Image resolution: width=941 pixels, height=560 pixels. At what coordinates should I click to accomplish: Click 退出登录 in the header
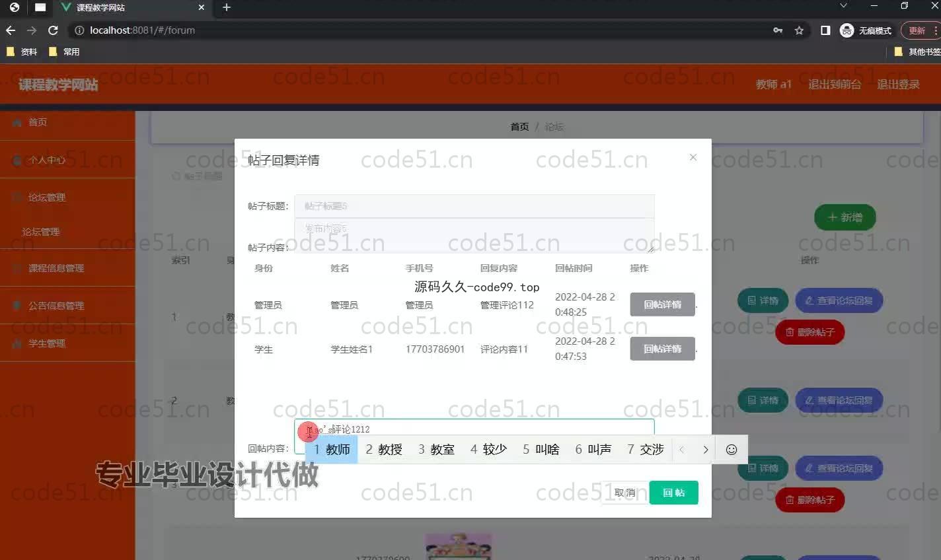click(898, 85)
